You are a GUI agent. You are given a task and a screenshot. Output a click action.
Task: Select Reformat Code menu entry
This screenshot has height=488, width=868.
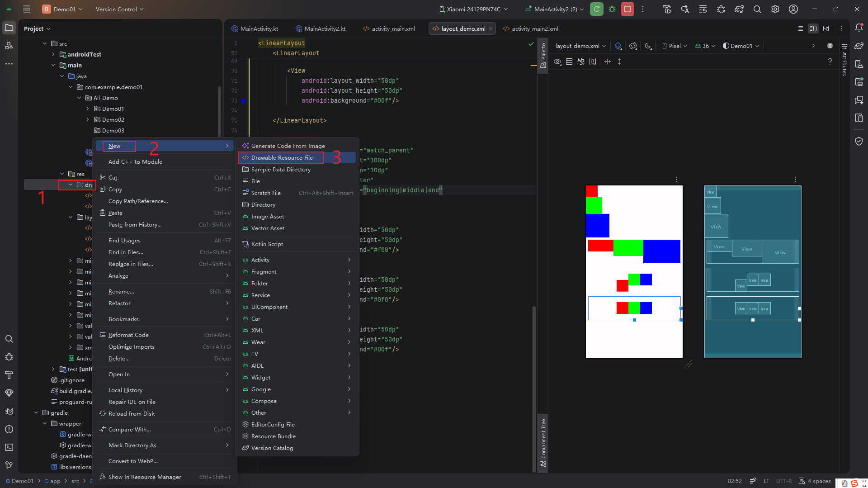click(165, 335)
